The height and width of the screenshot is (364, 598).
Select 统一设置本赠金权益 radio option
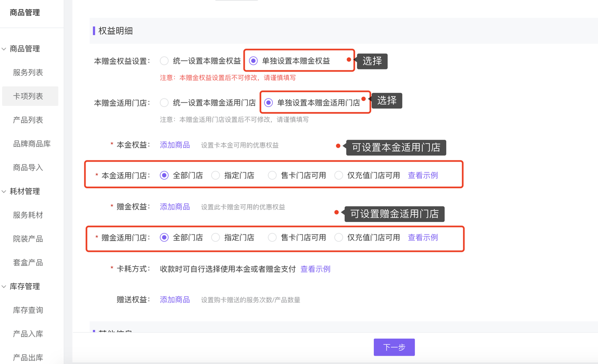coord(164,61)
